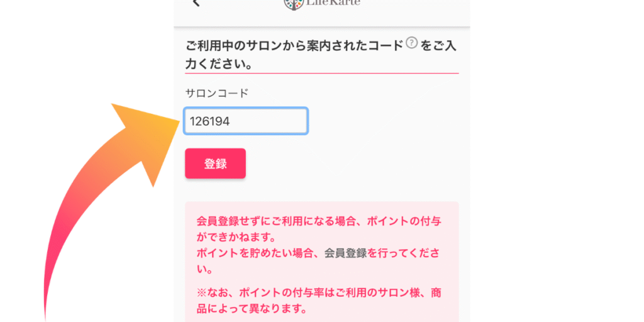644x322 pixels.
Task: Click the 126194 value in the code field
Action: pos(210,121)
